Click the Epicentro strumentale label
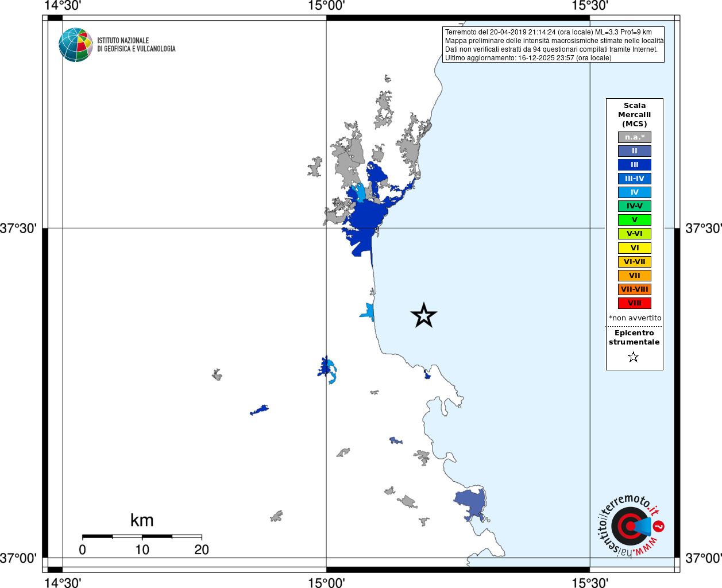The width and height of the screenshot is (722, 588). click(634, 338)
